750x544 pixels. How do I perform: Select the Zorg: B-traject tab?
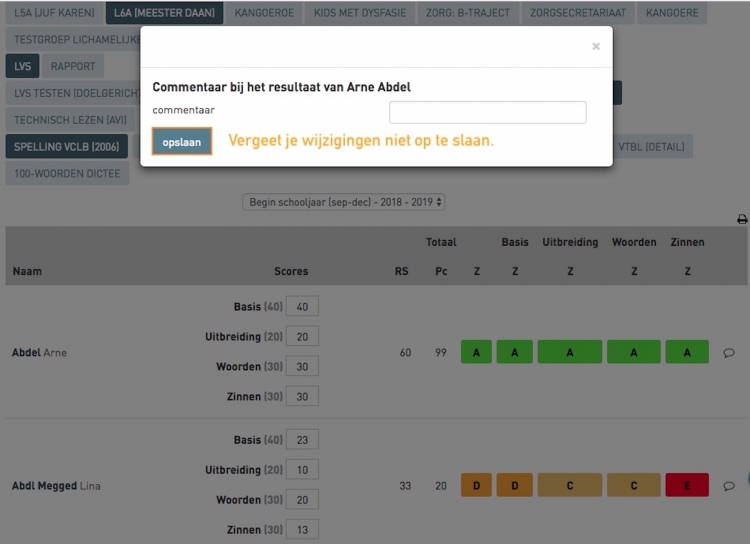(469, 14)
